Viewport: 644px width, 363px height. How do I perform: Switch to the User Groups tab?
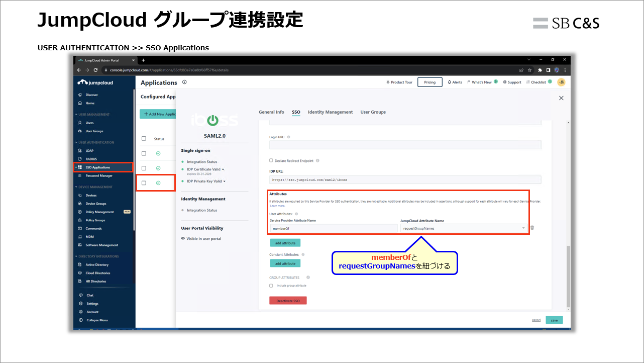click(x=373, y=112)
